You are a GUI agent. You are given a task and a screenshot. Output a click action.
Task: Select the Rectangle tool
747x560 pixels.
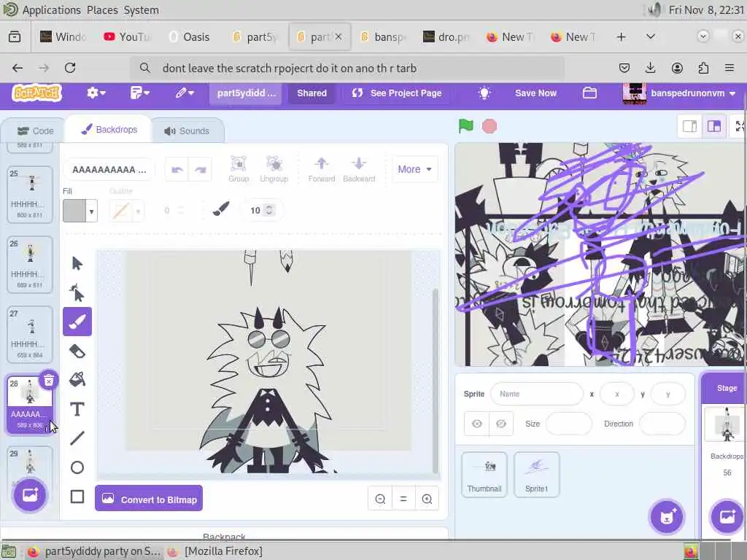(77, 497)
